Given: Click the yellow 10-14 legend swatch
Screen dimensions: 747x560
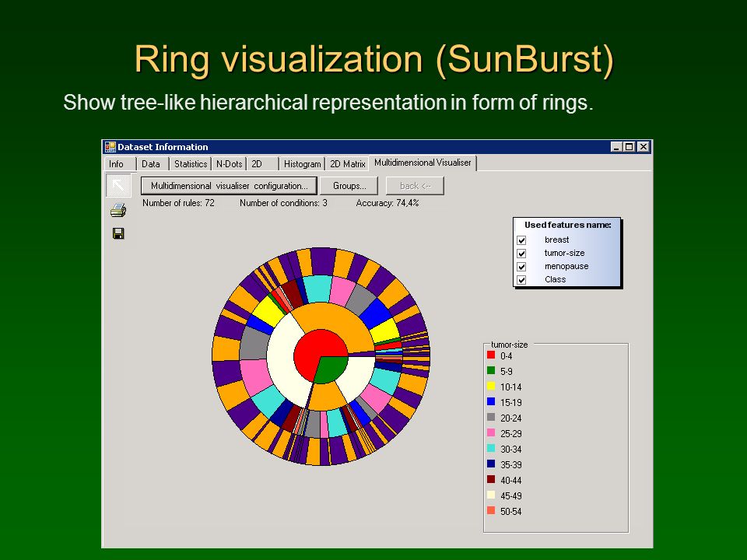Looking at the screenshot, I should point(491,387).
